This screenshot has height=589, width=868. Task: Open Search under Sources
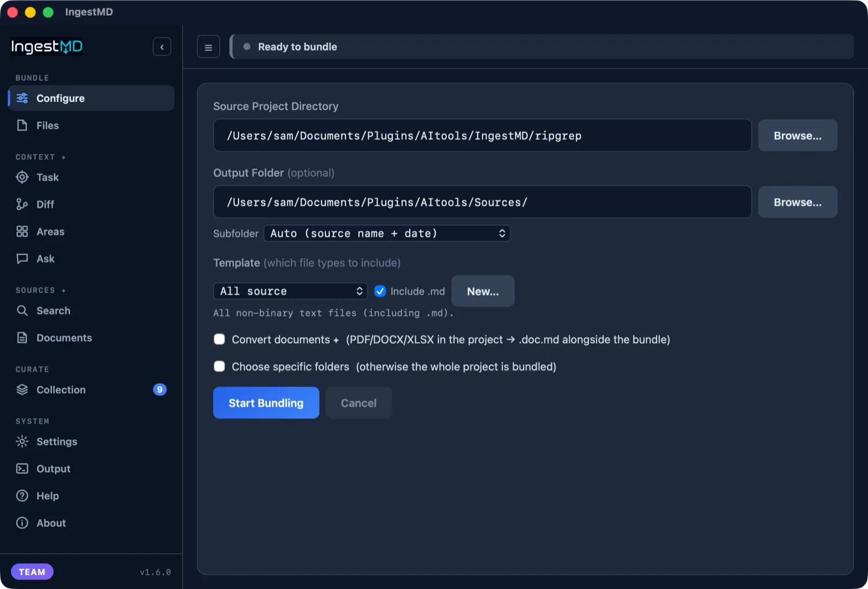click(x=91, y=311)
